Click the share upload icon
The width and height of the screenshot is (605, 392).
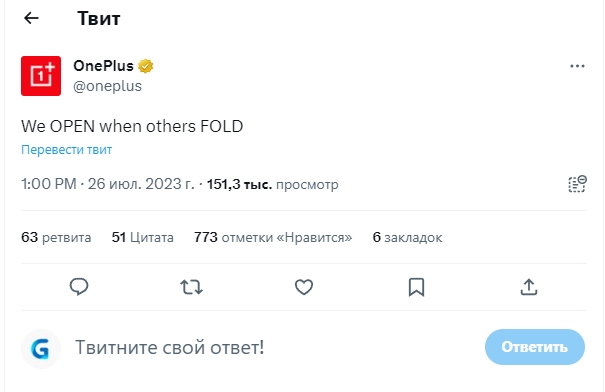[529, 287]
